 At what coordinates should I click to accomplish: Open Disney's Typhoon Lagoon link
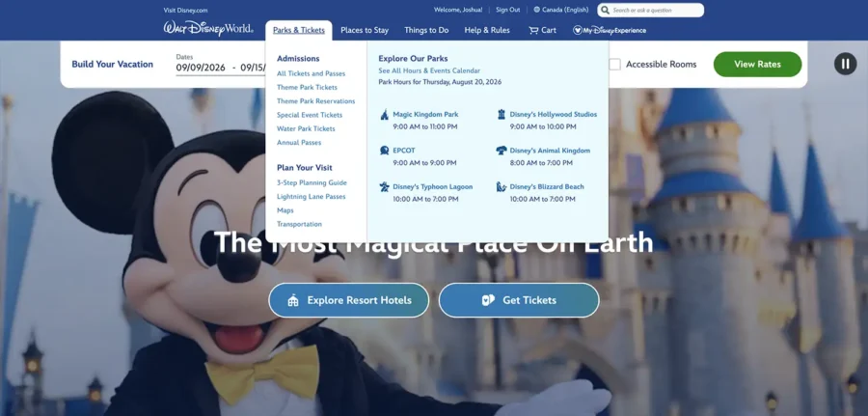click(433, 186)
